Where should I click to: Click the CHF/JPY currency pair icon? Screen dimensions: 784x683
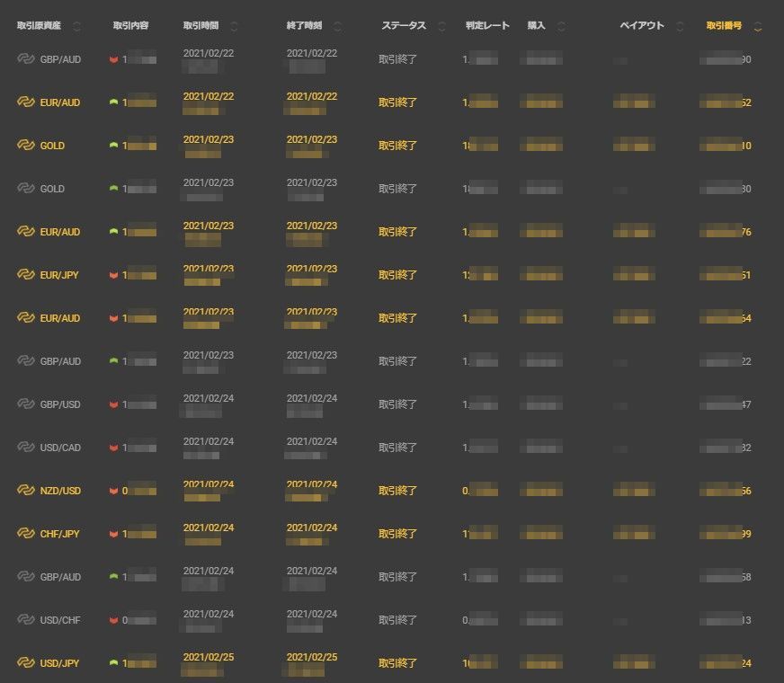[x=25, y=534]
